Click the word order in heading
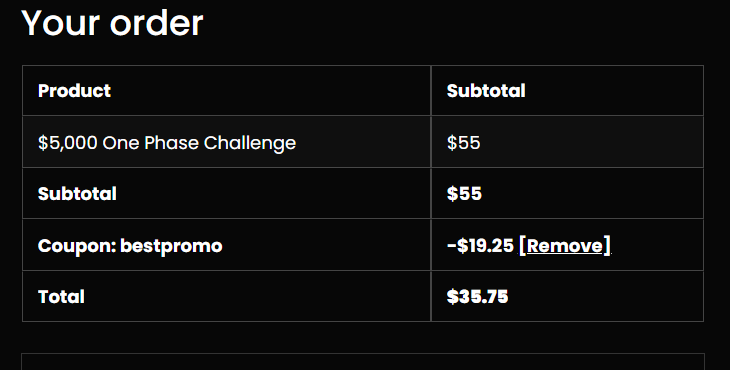 (x=156, y=23)
